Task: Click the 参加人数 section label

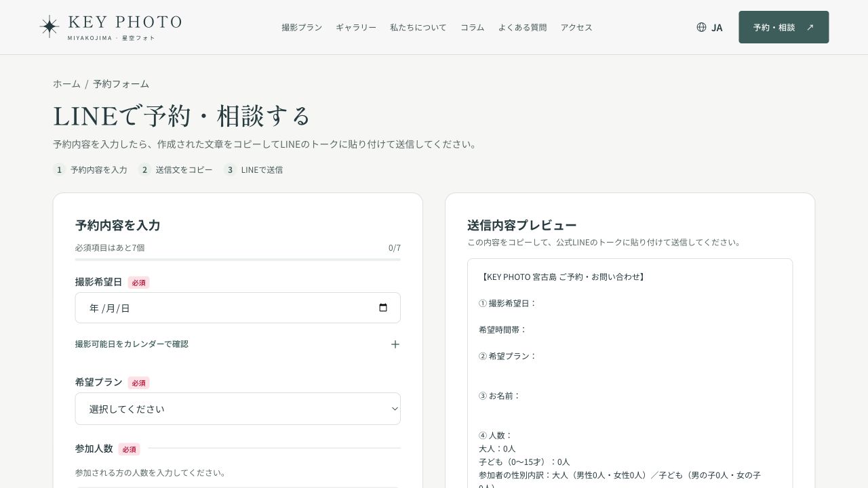Action: 94,449
